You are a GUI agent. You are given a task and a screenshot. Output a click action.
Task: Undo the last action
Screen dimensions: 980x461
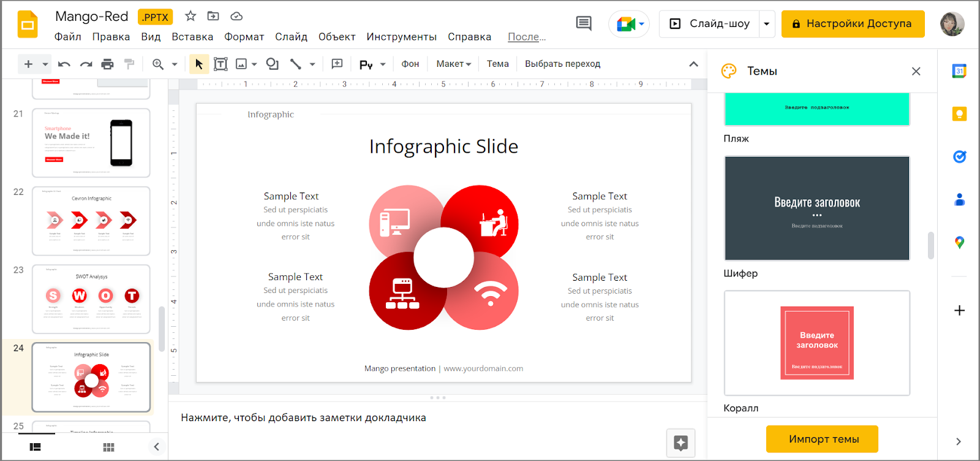coord(64,64)
